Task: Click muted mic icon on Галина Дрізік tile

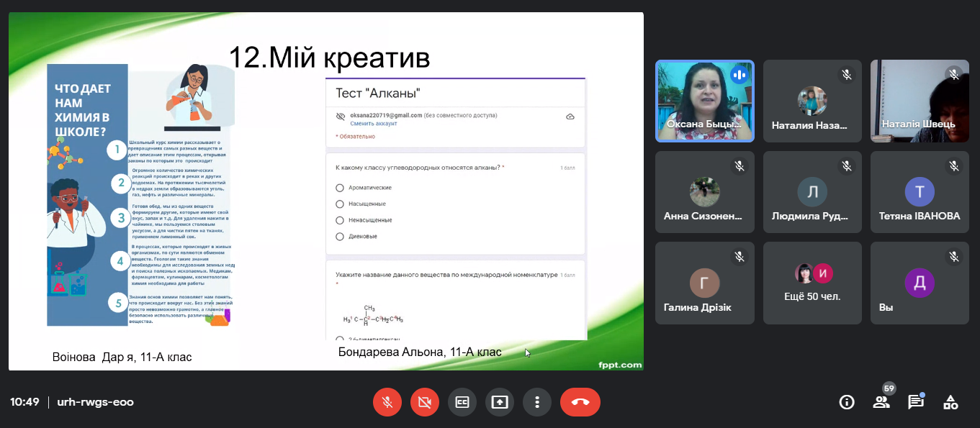Action: (x=739, y=257)
